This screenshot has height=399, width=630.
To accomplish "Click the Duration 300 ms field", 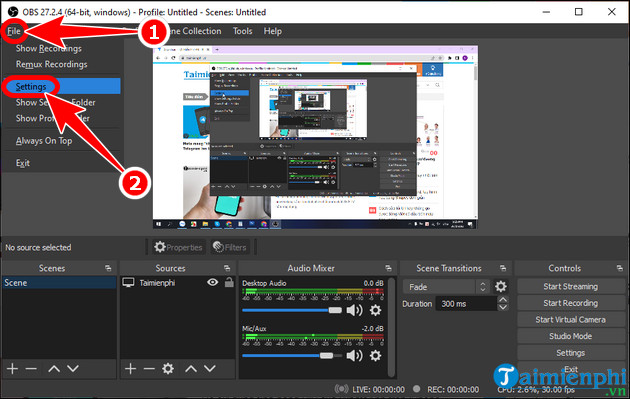I will point(466,304).
